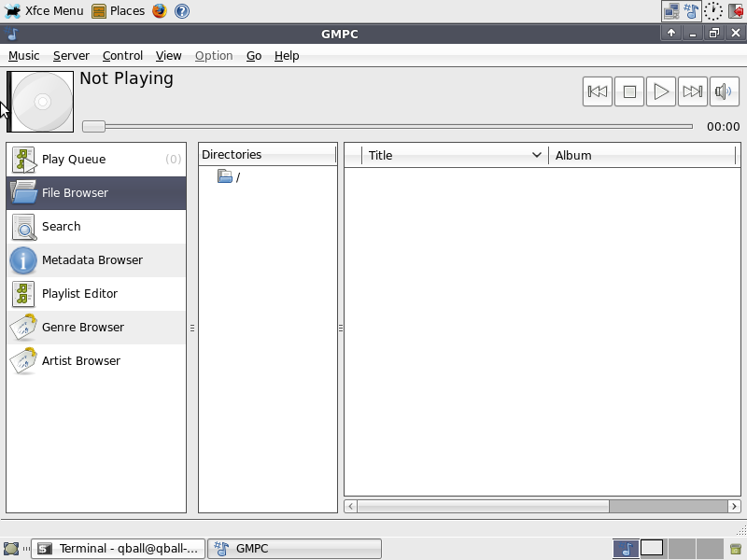Image resolution: width=747 pixels, height=560 pixels.
Task: Open the Metadata Browser
Action: coord(96,260)
